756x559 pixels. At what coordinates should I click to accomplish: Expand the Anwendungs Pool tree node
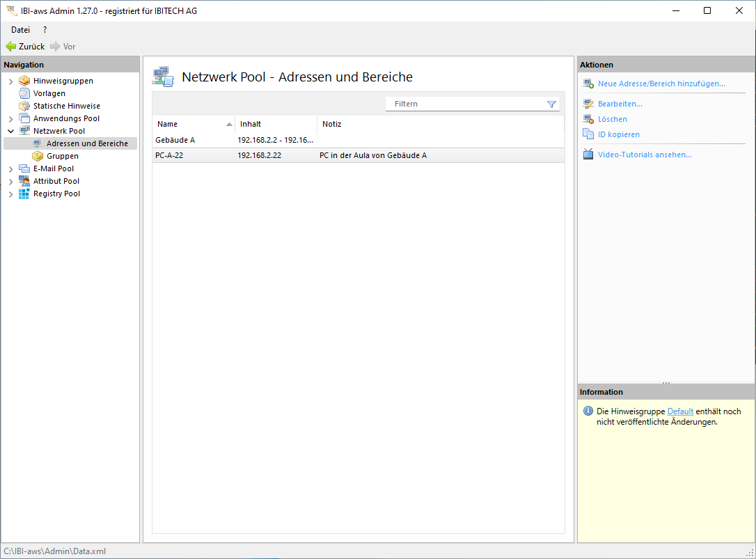[x=10, y=119]
